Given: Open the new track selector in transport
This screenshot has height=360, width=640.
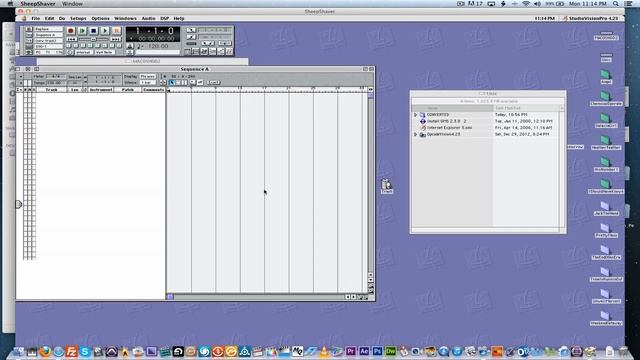Looking at the screenshot, I should pyautogui.click(x=48, y=41).
